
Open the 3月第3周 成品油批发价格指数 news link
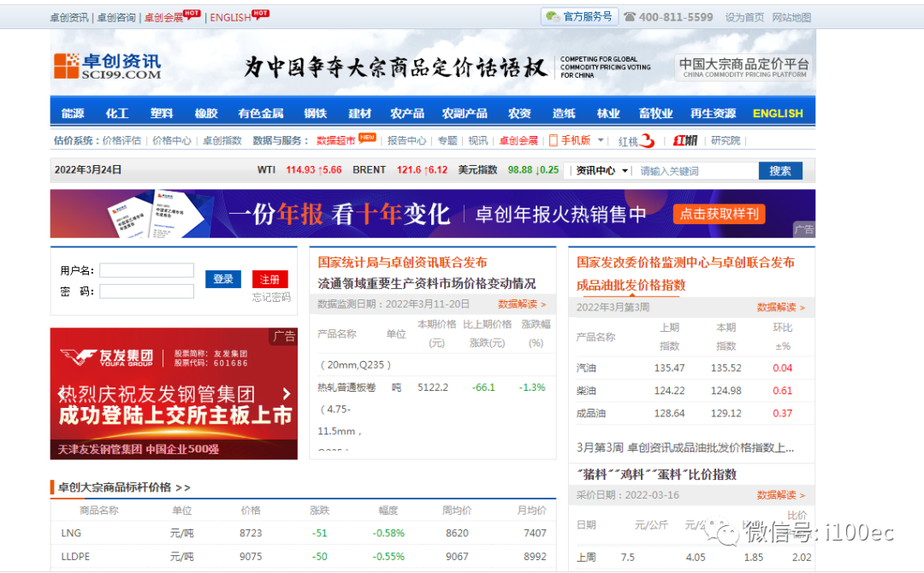[684, 447]
